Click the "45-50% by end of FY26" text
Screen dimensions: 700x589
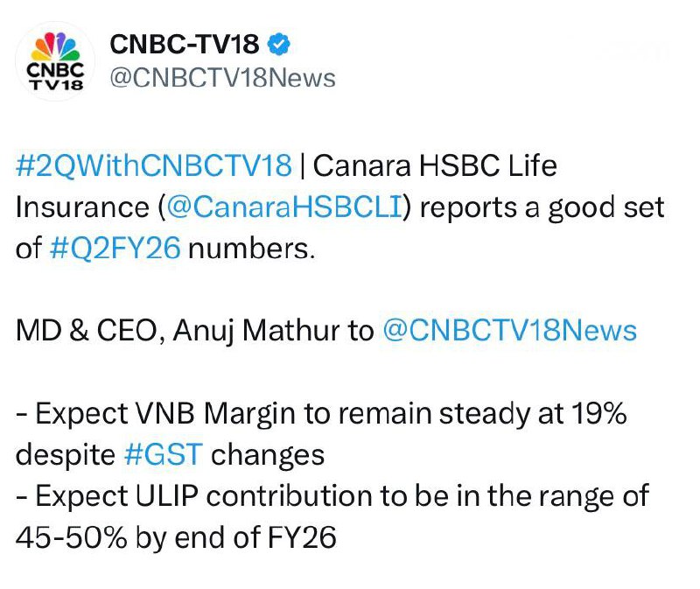coord(176,536)
